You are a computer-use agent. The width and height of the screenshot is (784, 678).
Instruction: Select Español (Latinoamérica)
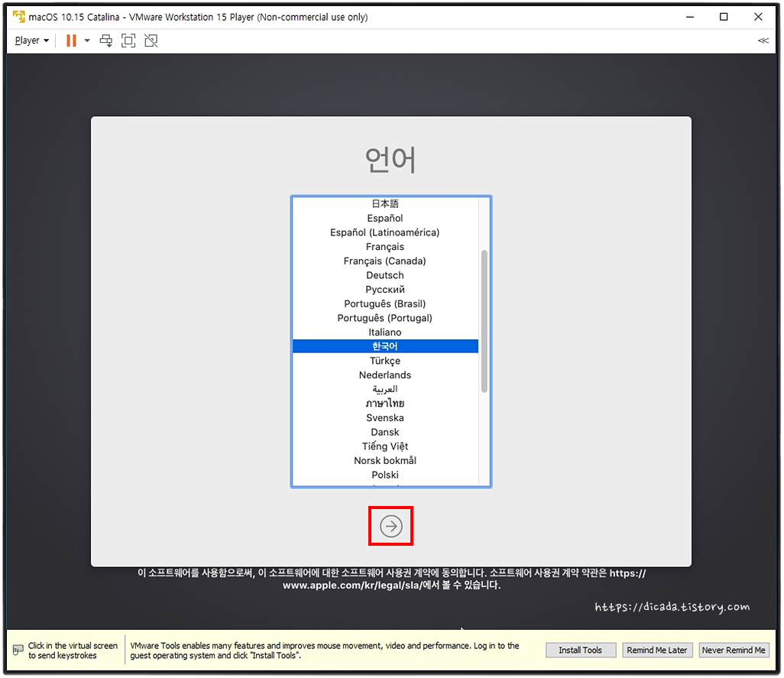(x=385, y=232)
